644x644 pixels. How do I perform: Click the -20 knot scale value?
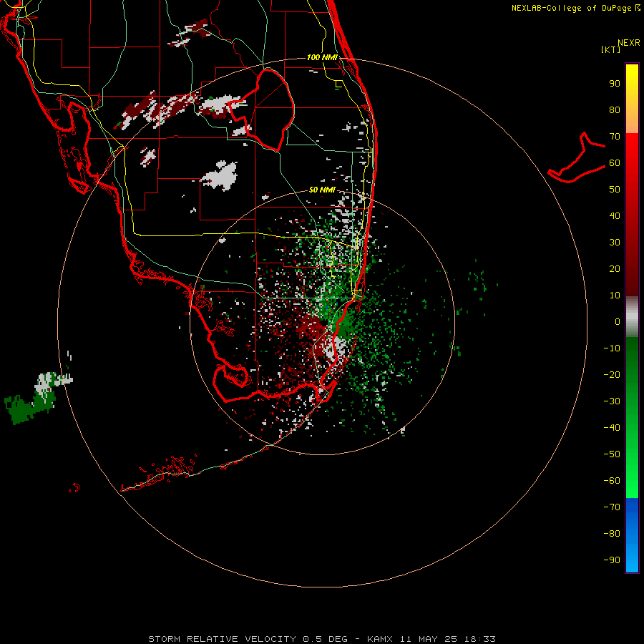(x=612, y=375)
